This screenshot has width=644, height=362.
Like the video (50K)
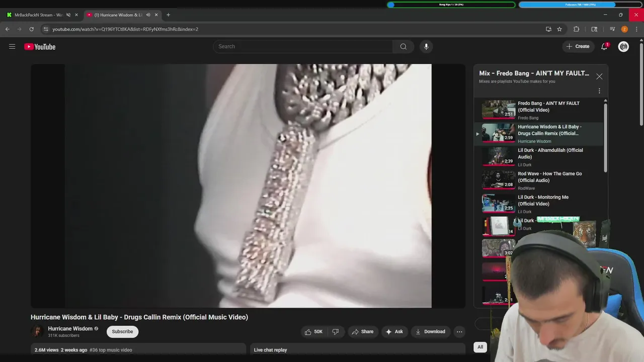point(313,332)
